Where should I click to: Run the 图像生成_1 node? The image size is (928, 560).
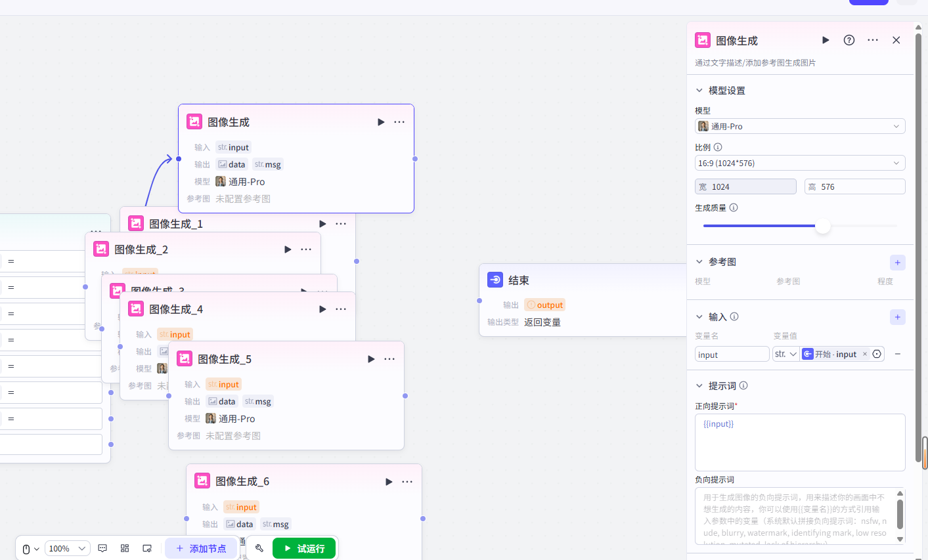point(322,224)
